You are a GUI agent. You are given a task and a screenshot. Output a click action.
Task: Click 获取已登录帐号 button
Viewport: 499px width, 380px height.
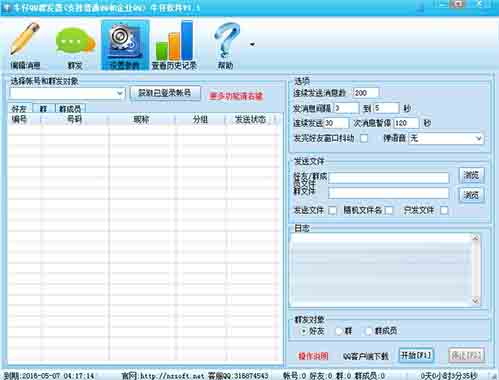(165, 93)
